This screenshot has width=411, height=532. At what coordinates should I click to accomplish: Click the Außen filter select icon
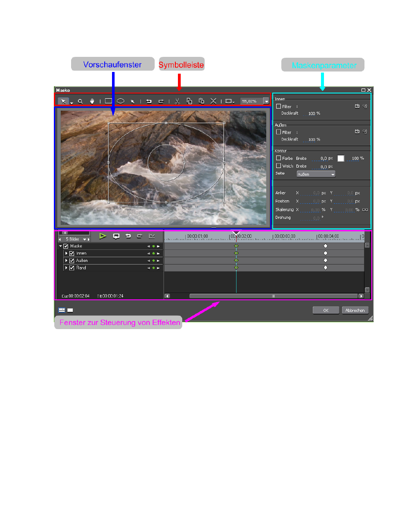357,131
